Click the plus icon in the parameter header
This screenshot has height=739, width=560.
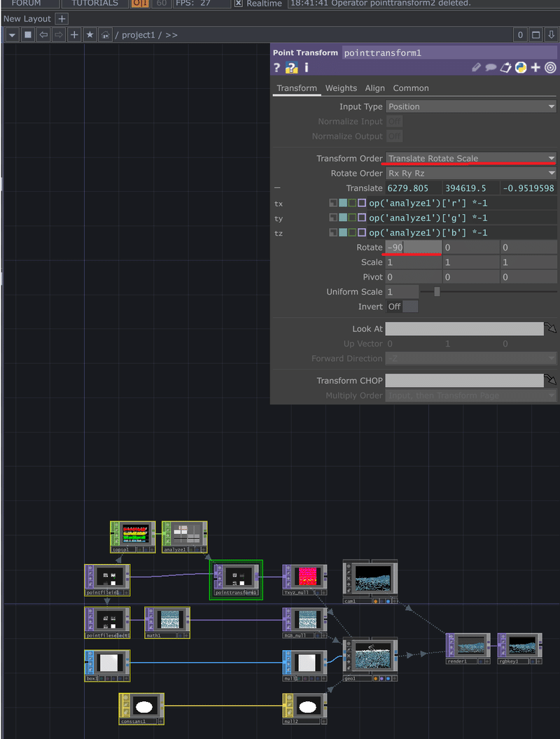[535, 68]
